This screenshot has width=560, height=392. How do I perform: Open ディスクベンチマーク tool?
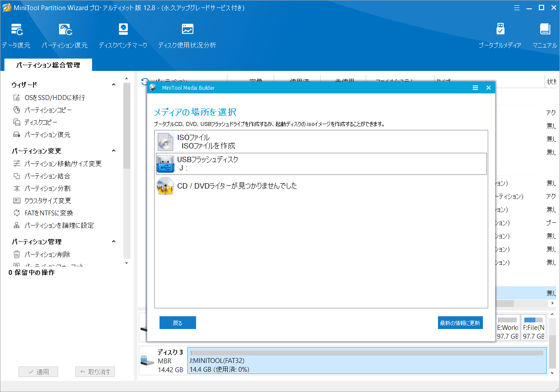[x=123, y=35]
